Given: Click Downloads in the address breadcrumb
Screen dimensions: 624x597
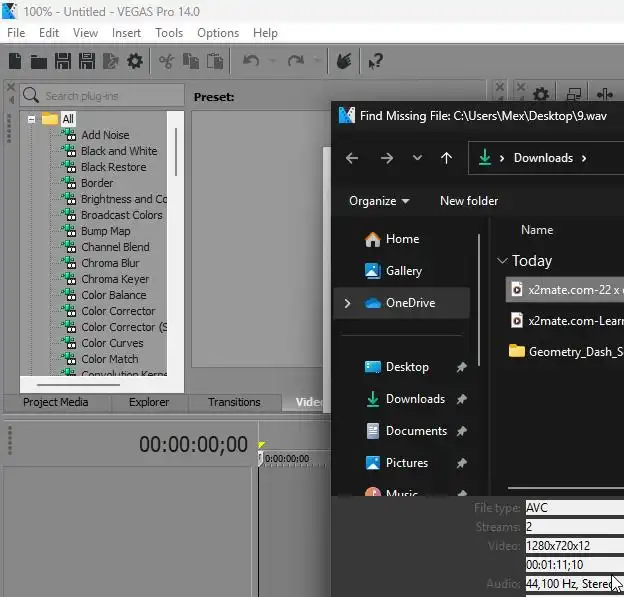Looking at the screenshot, I should [x=543, y=158].
